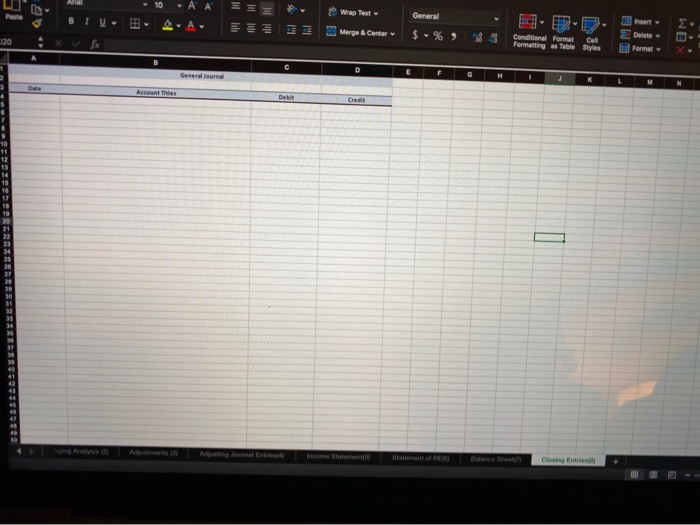Click the Fill icon below AutoSum
The image size is (700, 525).
(x=681, y=37)
